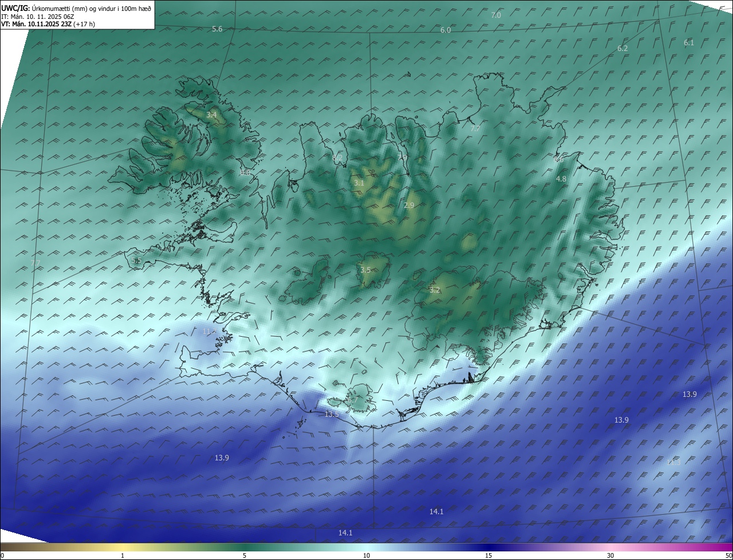733x560 pixels.
Task: Click the 8.2 value label
Action: [337, 157]
